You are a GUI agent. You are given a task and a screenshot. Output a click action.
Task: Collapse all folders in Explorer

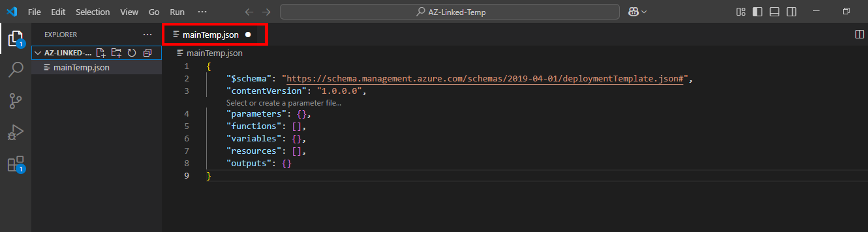pyautogui.click(x=147, y=53)
